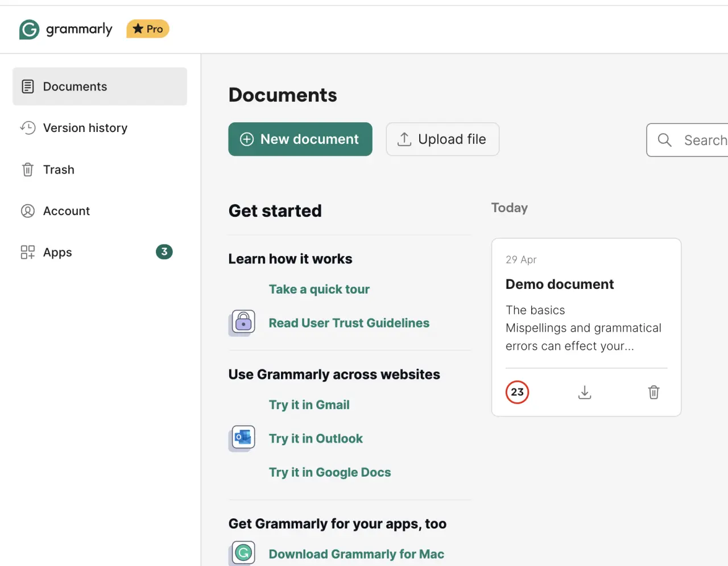Viewport: 728px width, 566px height.
Task: Click the Today section heading
Action: pos(510,208)
